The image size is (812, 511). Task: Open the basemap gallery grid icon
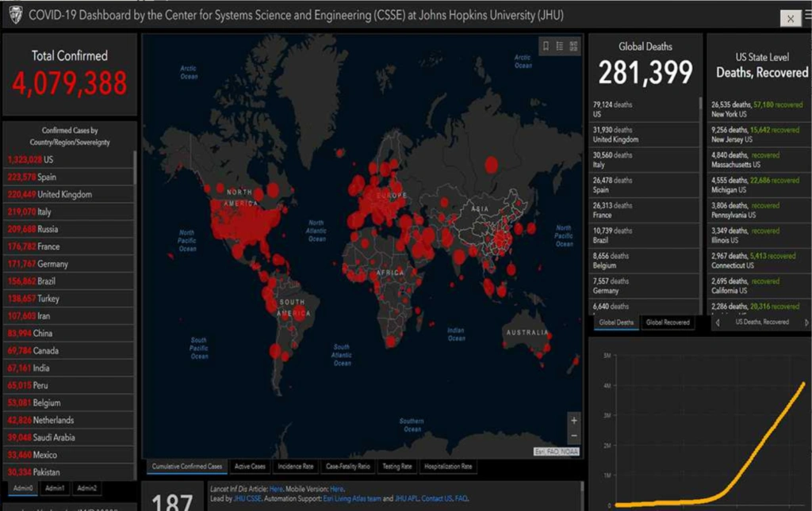(574, 46)
